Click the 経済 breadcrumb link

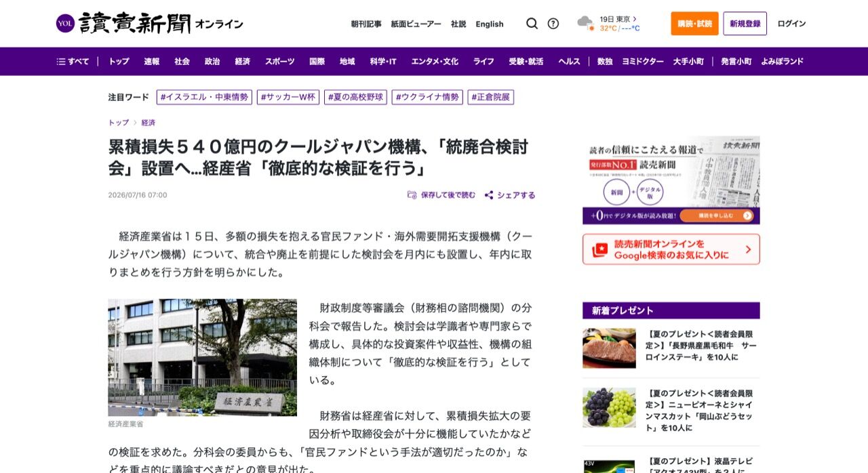[x=149, y=123]
